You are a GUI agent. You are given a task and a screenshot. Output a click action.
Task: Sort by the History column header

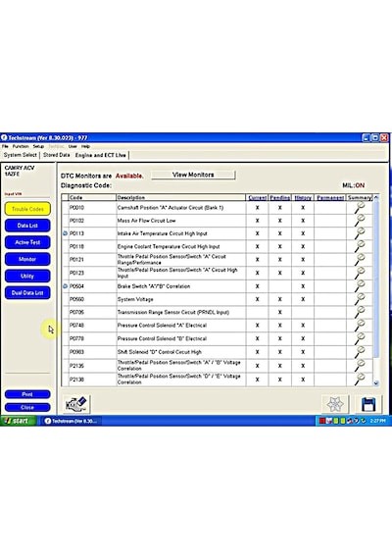[x=303, y=197]
